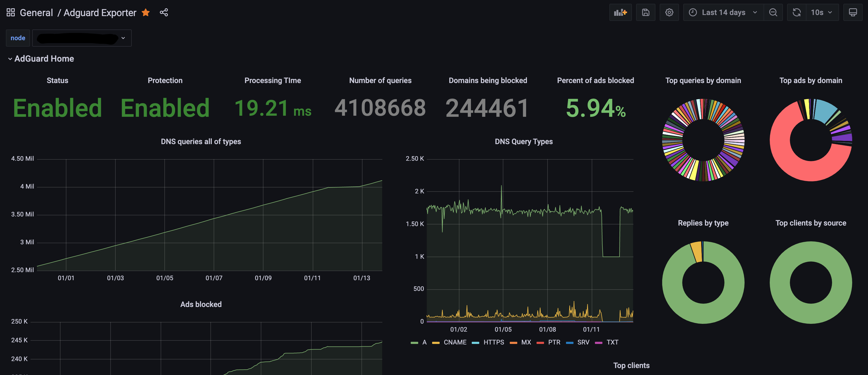Viewport: 868px width, 375px height.
Task: Open Top ads by domain panel title
Action: pos(811,80)
